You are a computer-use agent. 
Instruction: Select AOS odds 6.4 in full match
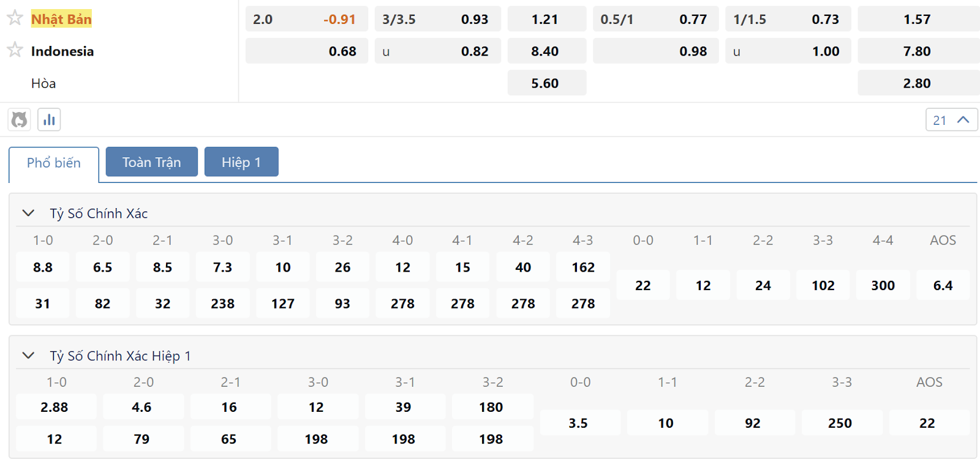(x=943, y=285)
